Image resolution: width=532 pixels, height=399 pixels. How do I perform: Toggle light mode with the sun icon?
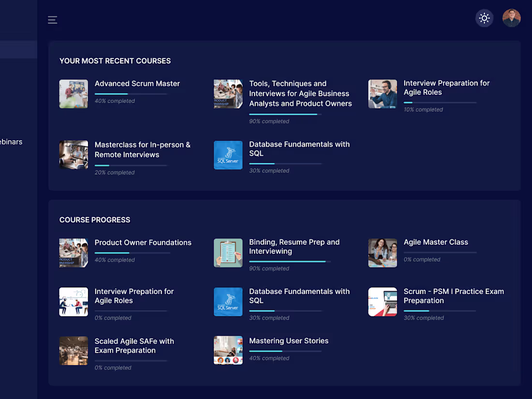(484, 18)
